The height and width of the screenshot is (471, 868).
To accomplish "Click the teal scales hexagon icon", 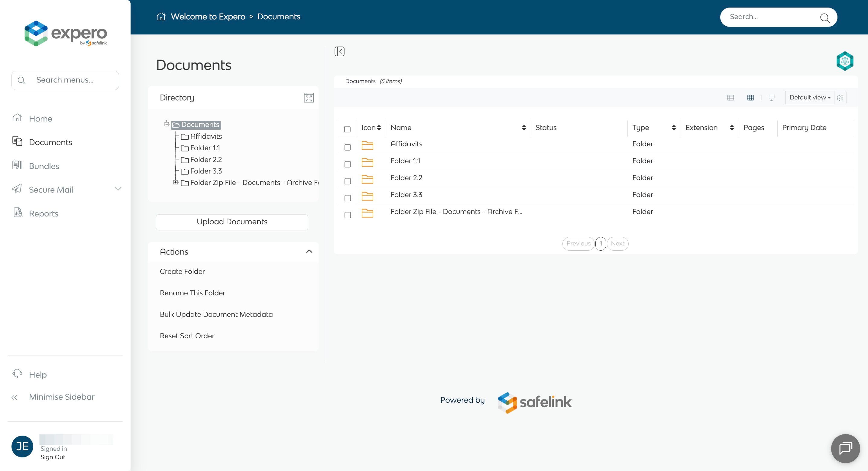I will click(x=845, y=61).
